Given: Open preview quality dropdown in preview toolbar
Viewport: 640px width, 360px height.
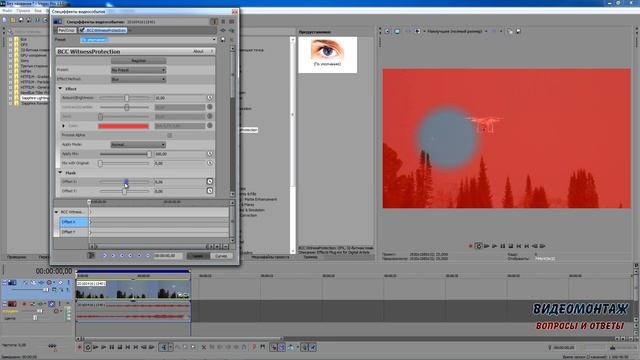Looking at the screenshot, I should pos(486,31).
